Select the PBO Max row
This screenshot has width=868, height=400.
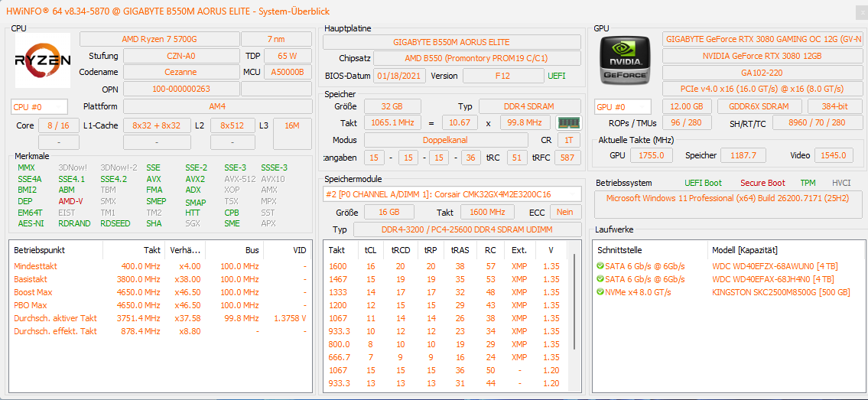click(161, 305)
